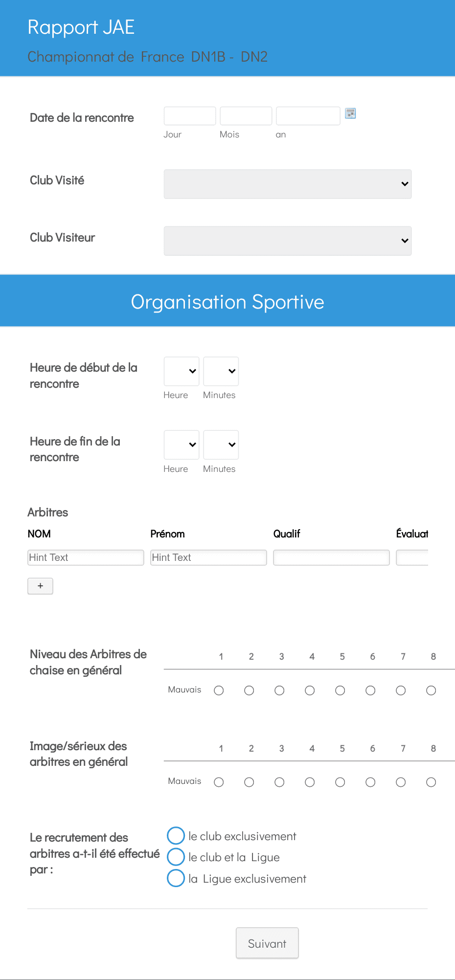Image resolution: width=455 pixels, height=980 pixels.
Task: Open the Heure dropdown for end time
Action: 181,445
